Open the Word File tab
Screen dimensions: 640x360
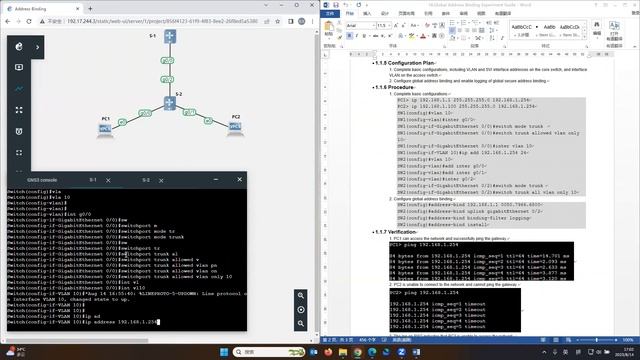(330, 13)
